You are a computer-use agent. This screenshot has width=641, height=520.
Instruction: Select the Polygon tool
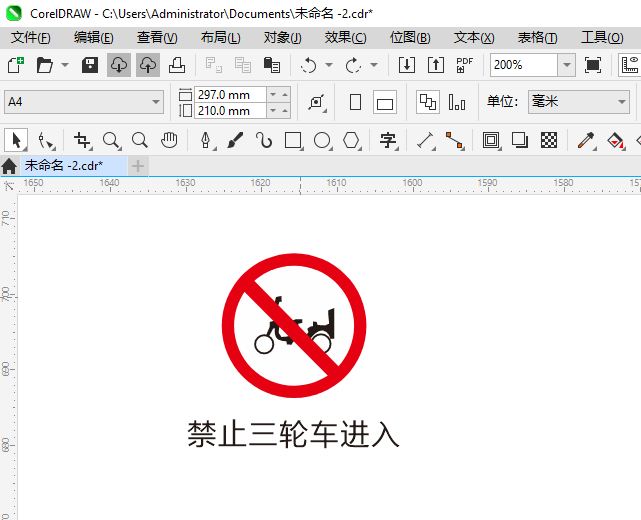(352, 141)
